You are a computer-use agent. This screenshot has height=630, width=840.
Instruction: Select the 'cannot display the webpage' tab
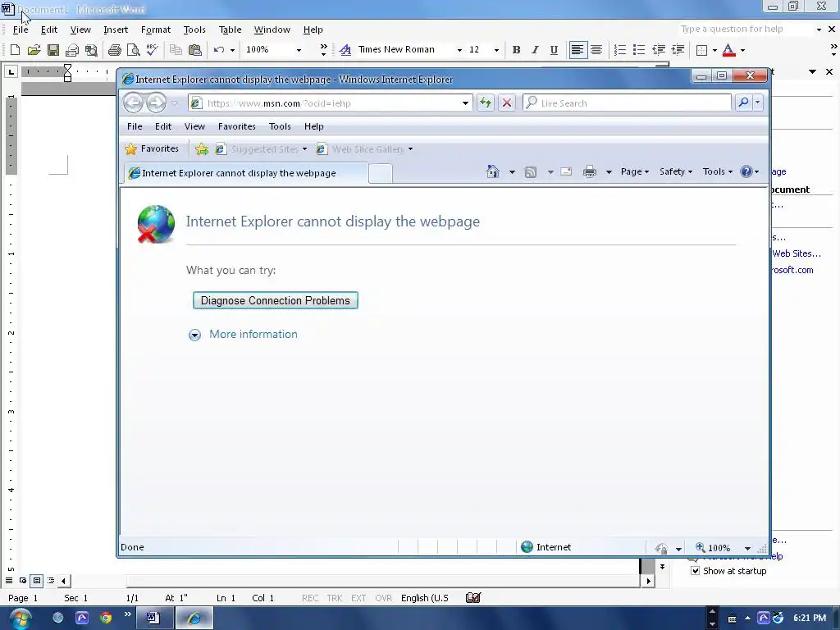pos(246,173)
